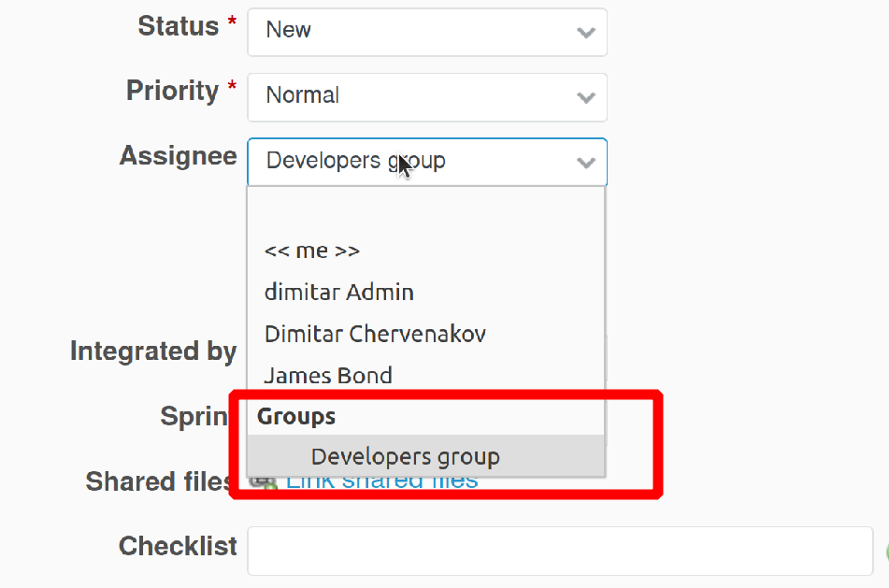Select "Dimitar Chervenakov" from the list
Viewport: 889px width, 588px height.
[x=374, y=333]
